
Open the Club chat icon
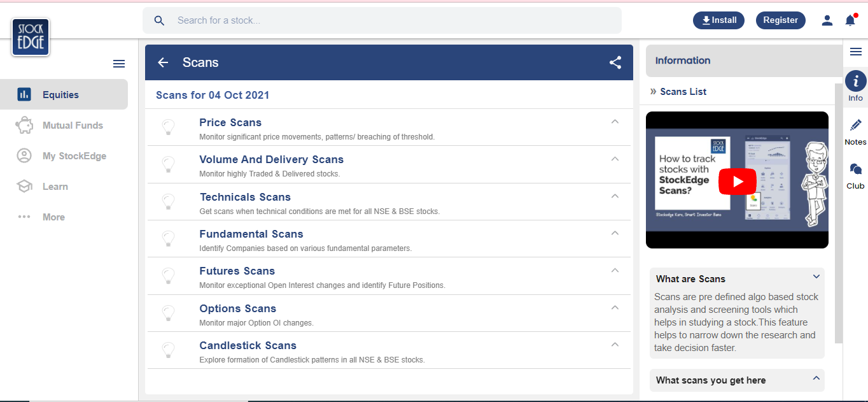pos(855,169)
